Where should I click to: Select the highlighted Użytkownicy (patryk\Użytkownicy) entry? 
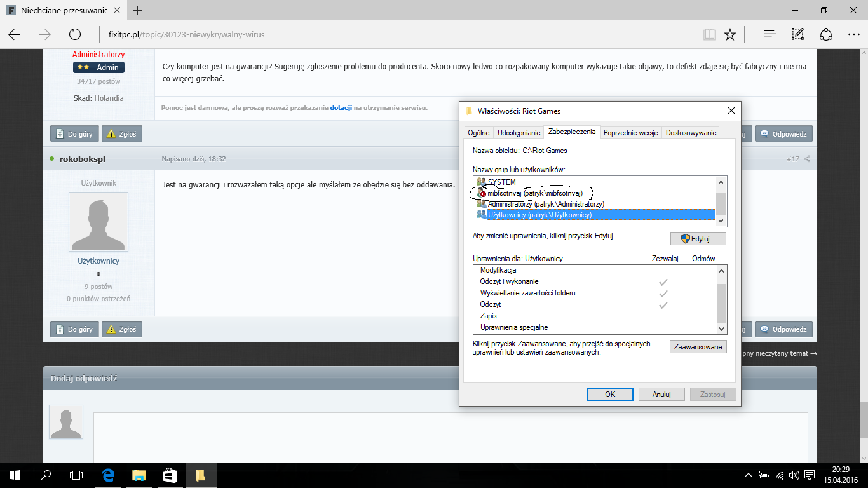coord(595,215)
